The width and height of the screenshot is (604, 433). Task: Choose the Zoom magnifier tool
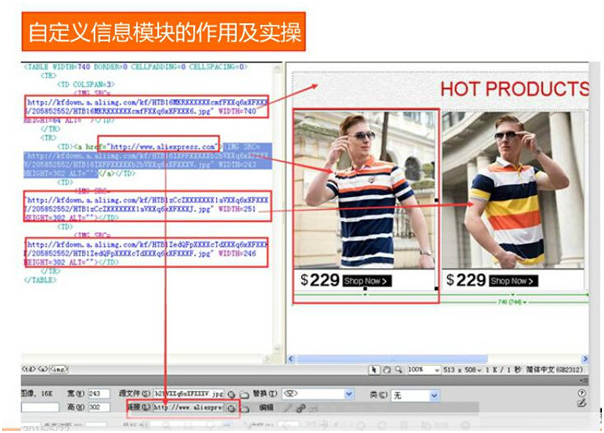399,370
